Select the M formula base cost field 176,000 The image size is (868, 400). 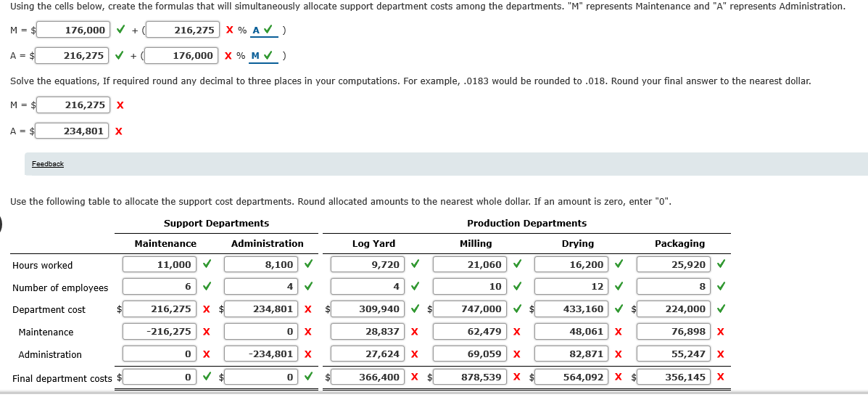click(73, 30)
